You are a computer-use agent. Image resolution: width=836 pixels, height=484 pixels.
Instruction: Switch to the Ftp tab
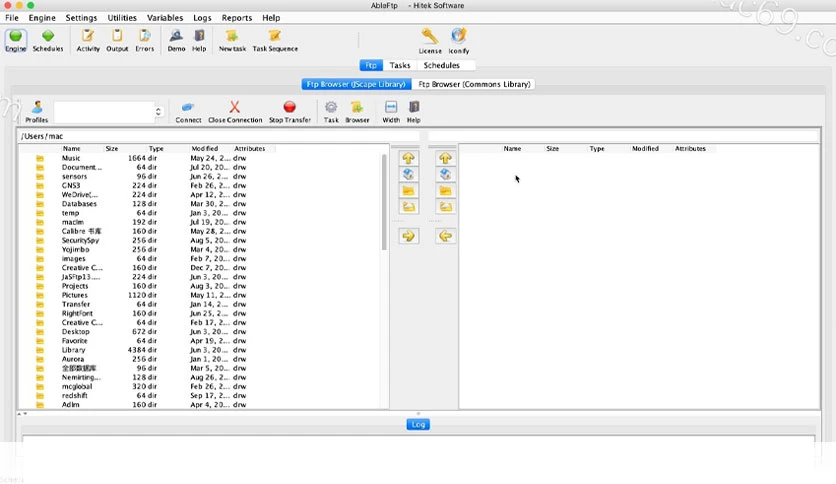371,65
